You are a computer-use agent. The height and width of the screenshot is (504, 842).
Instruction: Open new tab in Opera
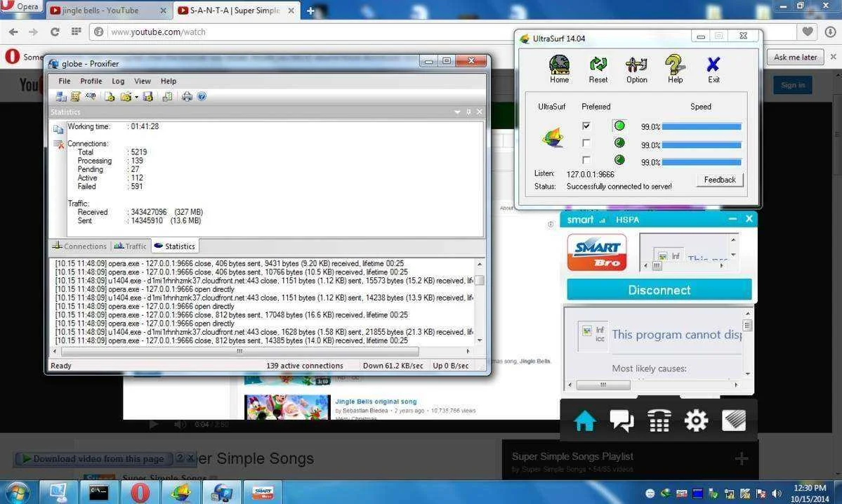(310, 11)
